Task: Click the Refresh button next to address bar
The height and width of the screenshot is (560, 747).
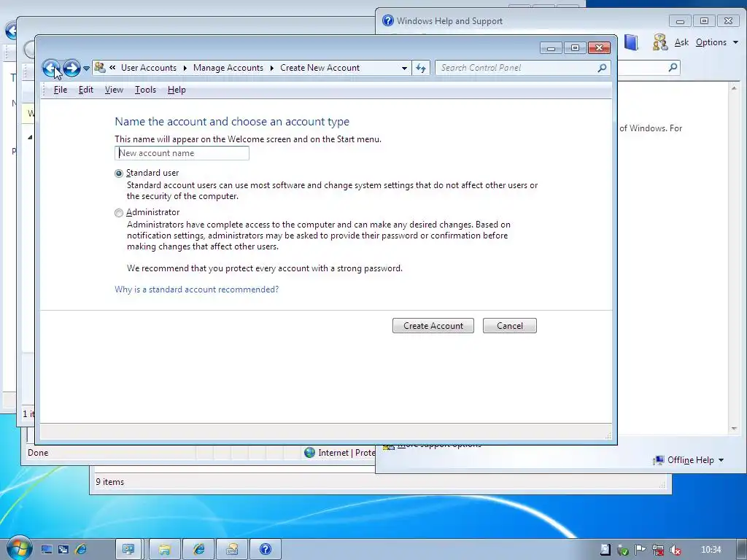Action: (421, 68)
